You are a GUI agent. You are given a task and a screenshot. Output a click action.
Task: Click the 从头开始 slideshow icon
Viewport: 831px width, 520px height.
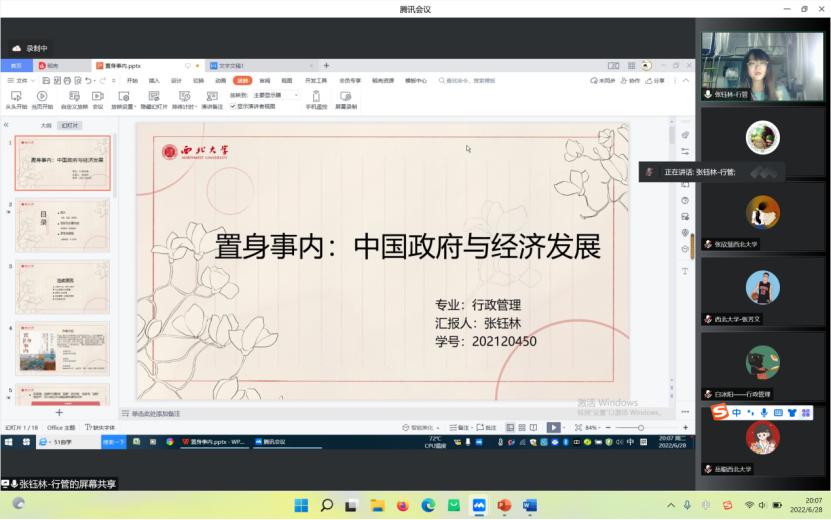tap(16, 96)
